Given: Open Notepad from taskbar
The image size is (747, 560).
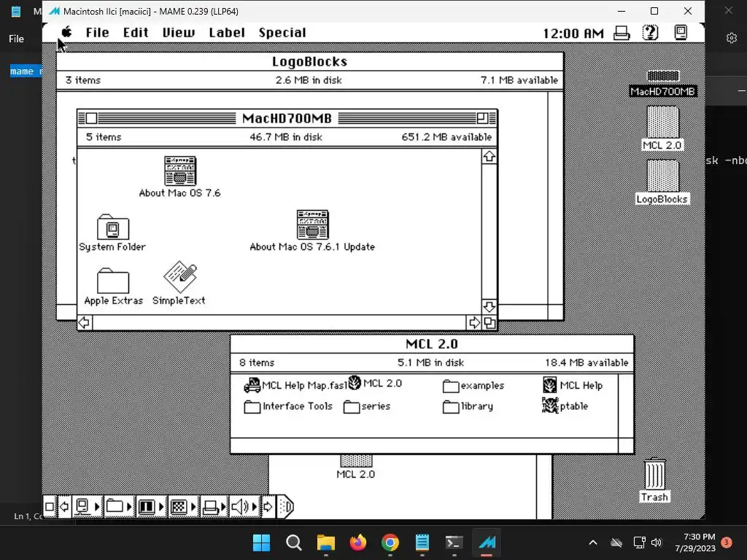Looking at the screenshot, I should pyautogui.click(x=422, y=542).
